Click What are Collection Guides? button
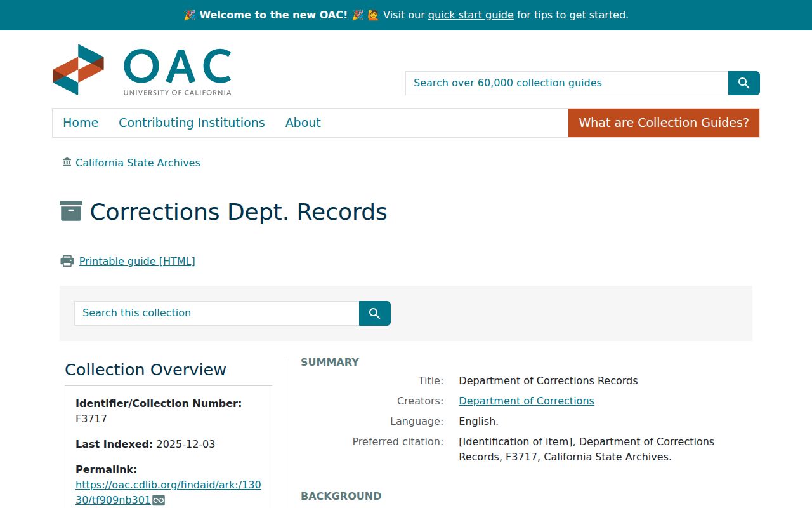 [x=664, y=123]
